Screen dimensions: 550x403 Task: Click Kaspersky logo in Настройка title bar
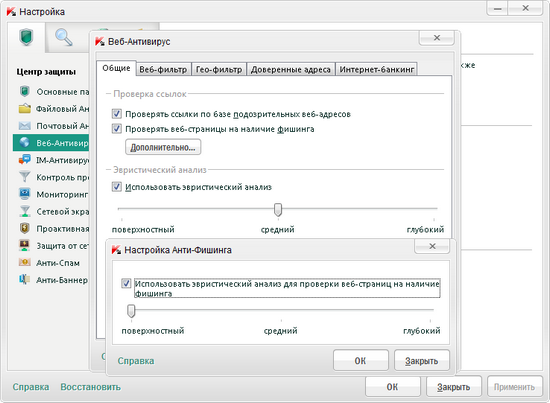[11, 12]
